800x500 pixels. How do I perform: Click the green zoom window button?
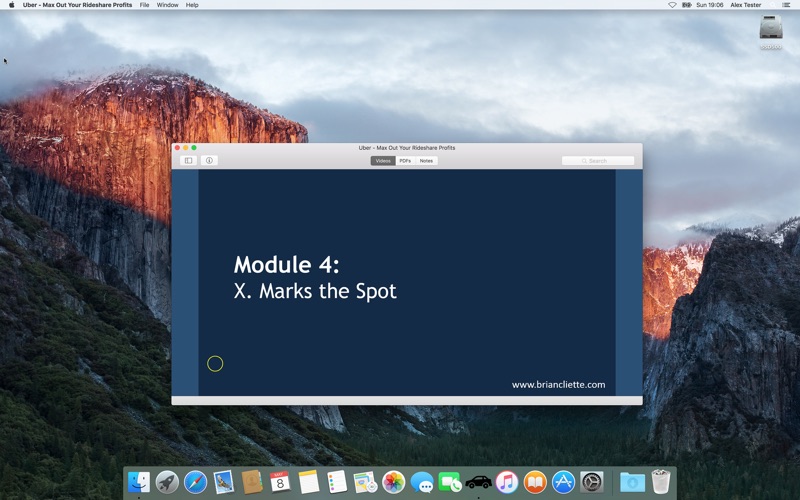[194, 147]
